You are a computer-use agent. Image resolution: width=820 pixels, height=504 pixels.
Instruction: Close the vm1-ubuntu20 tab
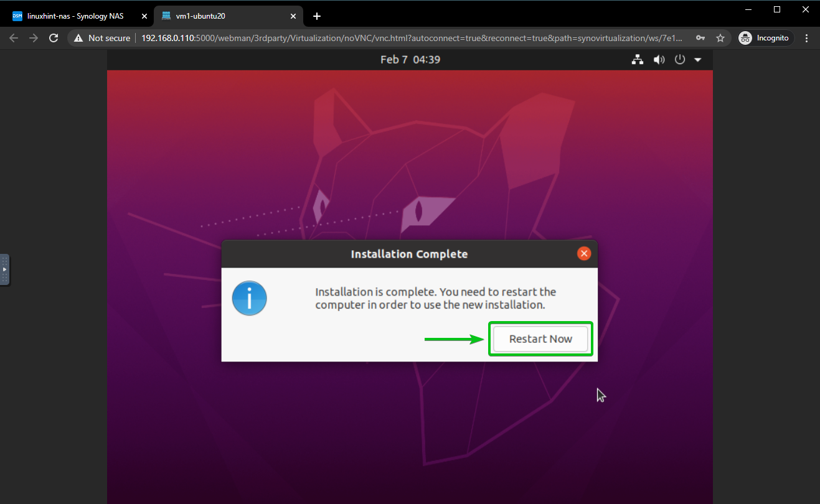(x=294, y=16)
